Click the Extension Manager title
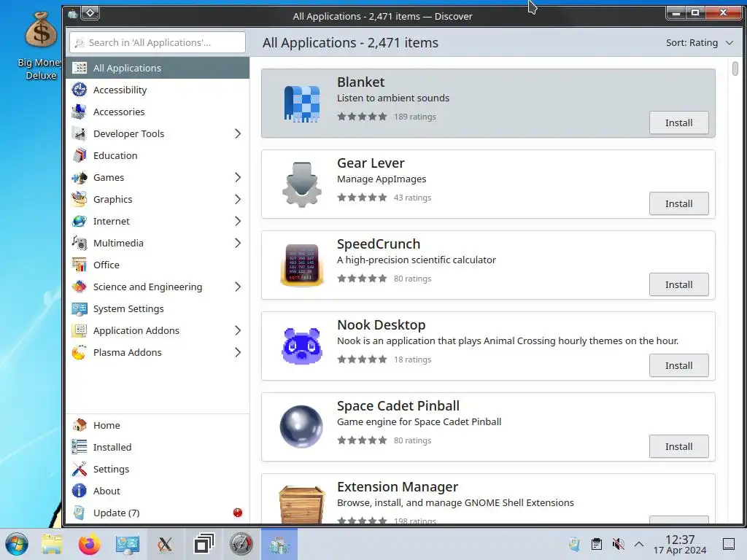The image size is (747, 560). (398, 486)
